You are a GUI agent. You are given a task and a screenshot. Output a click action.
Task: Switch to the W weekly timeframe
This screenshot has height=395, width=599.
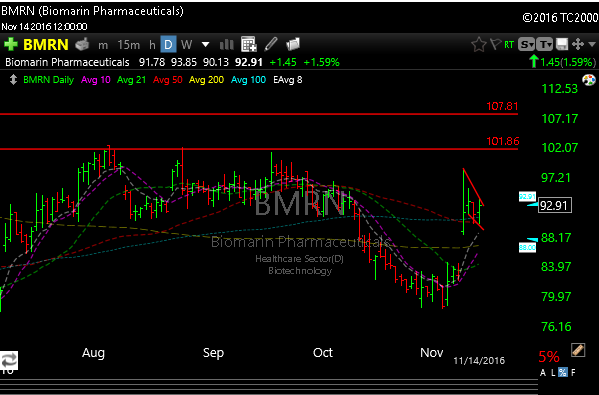pos(186,45)
